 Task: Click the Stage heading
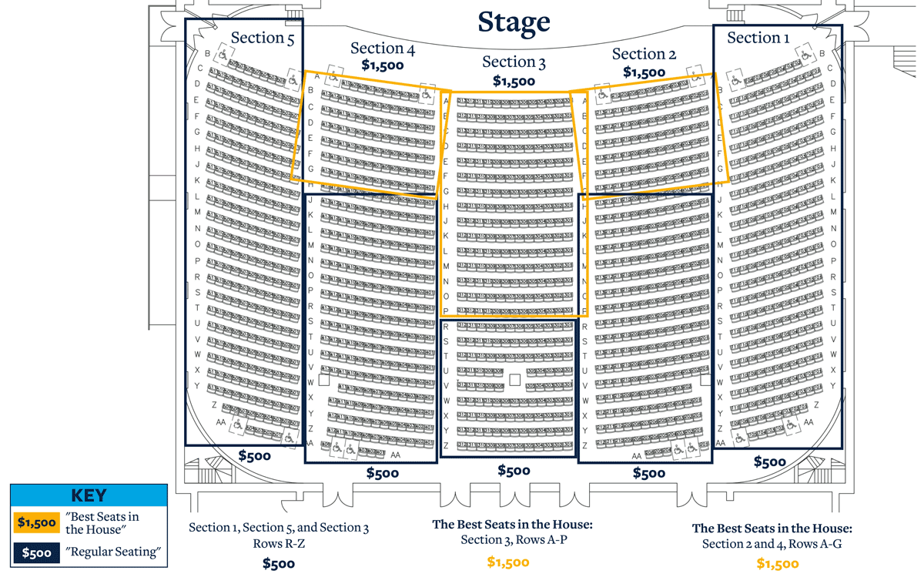point(514,22)
